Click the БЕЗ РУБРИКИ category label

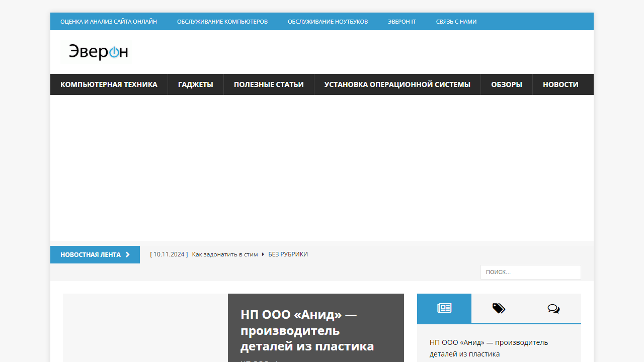(x=288, y=254)
